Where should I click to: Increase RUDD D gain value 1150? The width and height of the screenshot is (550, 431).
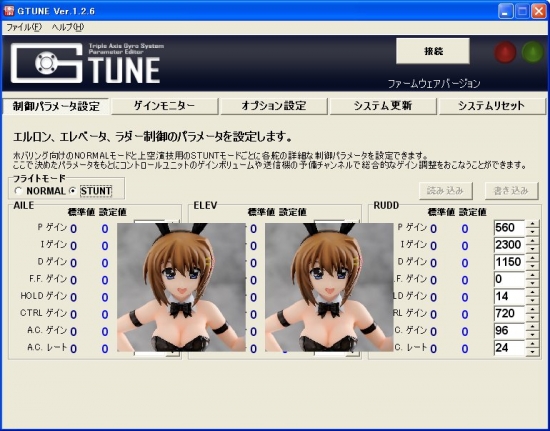[532, 258]
